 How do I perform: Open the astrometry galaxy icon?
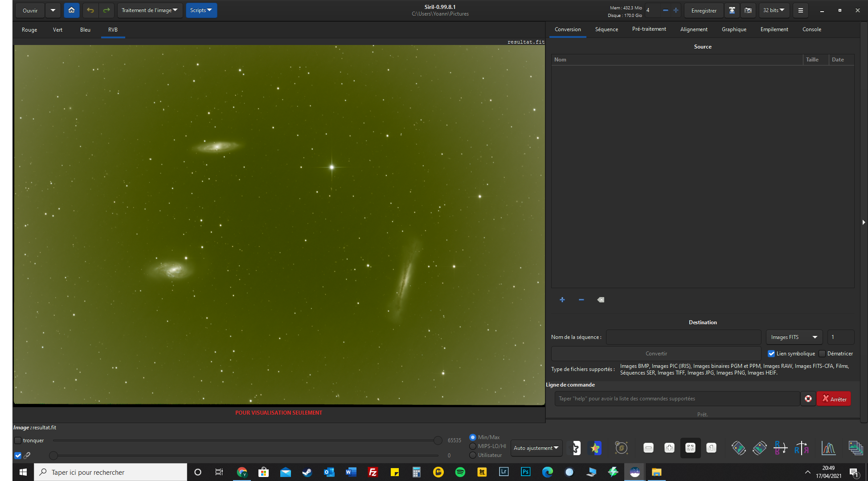point(621,448)
